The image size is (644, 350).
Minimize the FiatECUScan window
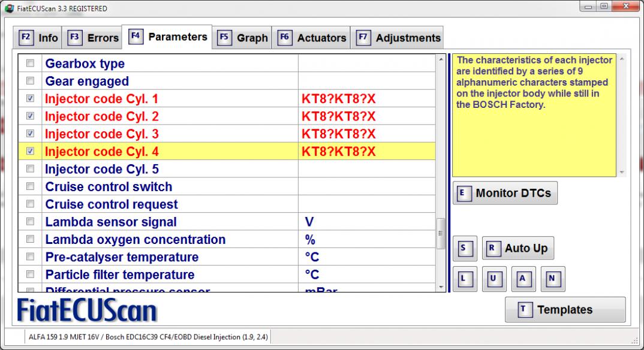[x=588, y=6]
